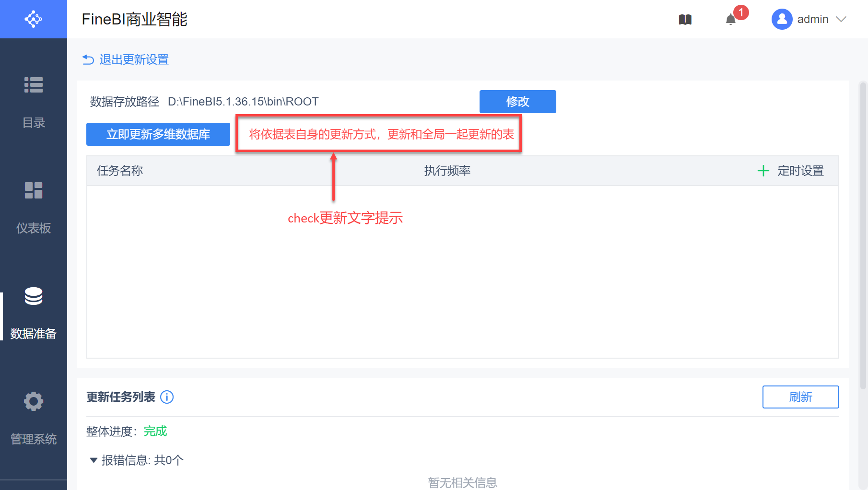Select the 数据准备 database icon
The width and height of the screenshot is (868, 490).
pos(34,296)
